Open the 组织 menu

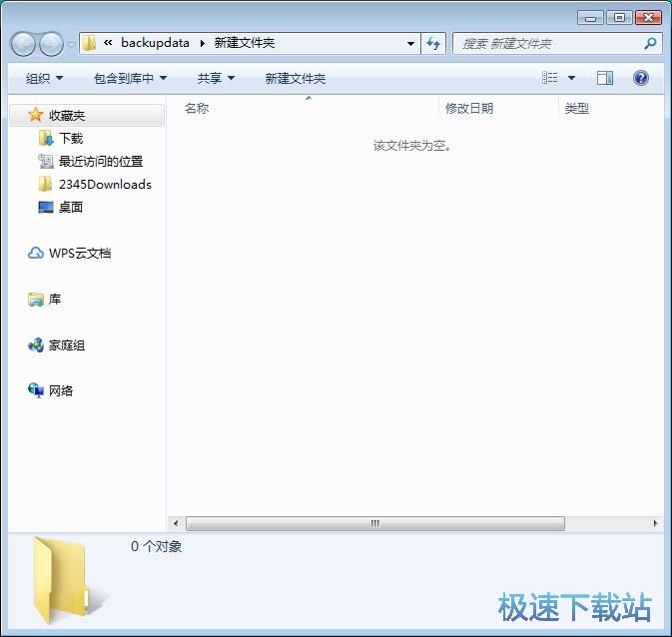(x=44, y=79)
